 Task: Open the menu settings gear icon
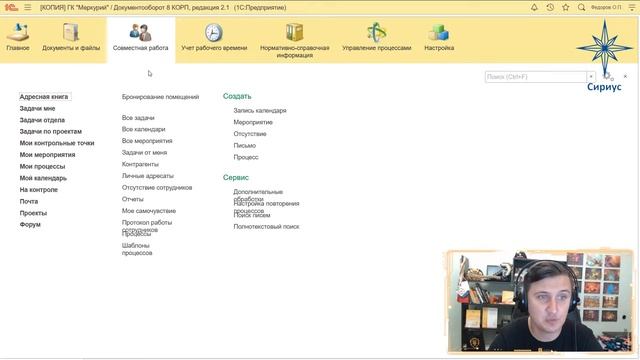point(608,76)
